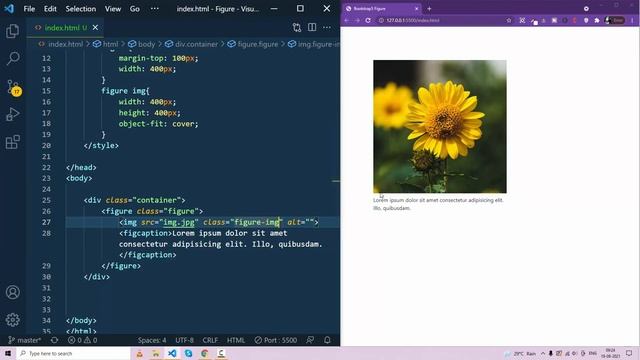Viewport: 640px width, 360px height.
Task: Place cursor on object-fit: cover line
Action: (158, 124)
